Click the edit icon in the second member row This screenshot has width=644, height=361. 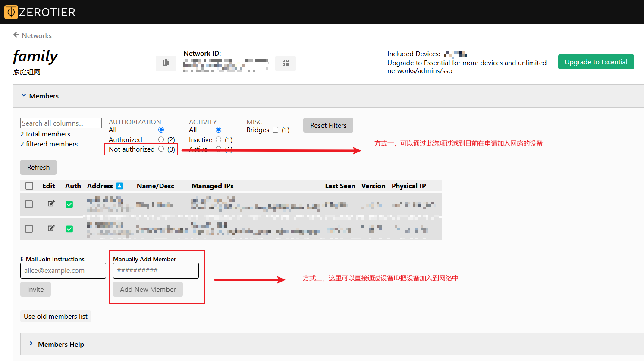point(51,228)
